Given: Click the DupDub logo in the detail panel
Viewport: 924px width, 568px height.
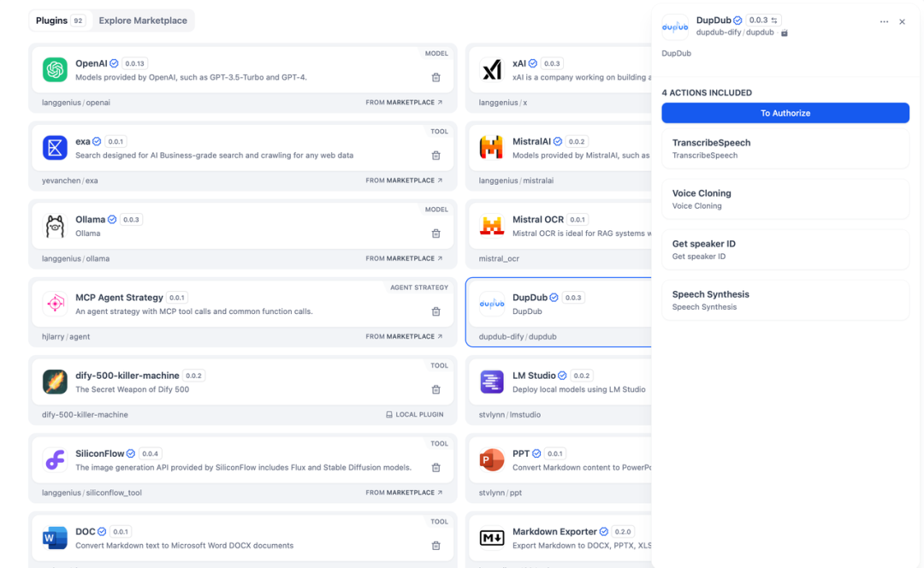Looking at the screenshot, I should click(675, 27).
